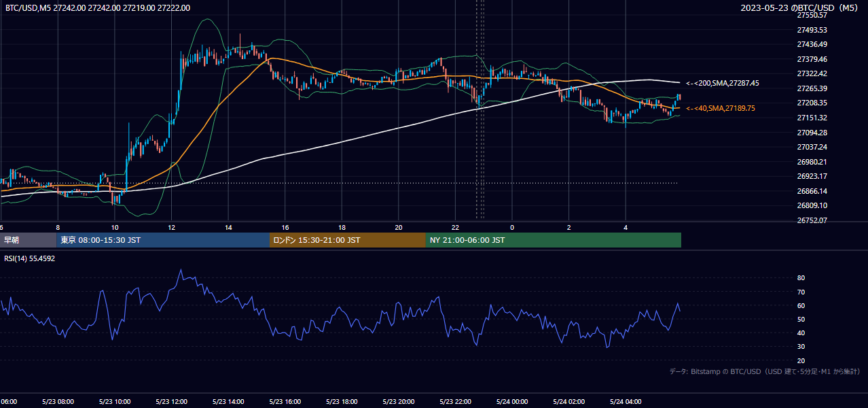
Task: Click the 26866.14 price axis label
Action: click(812, 191)
